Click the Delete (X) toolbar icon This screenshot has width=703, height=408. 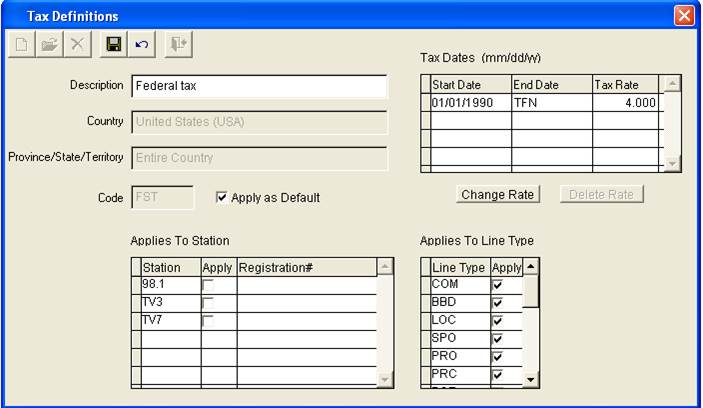coord(77,45)
